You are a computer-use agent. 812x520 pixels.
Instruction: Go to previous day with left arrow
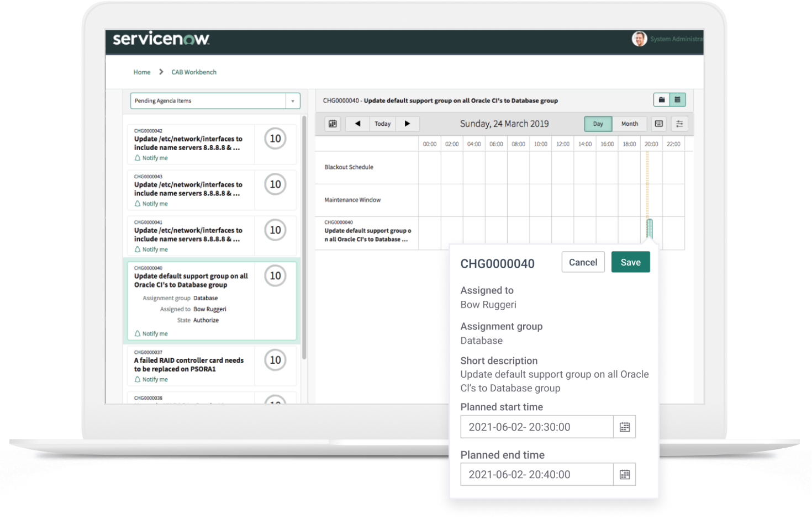tap(357, 124)
